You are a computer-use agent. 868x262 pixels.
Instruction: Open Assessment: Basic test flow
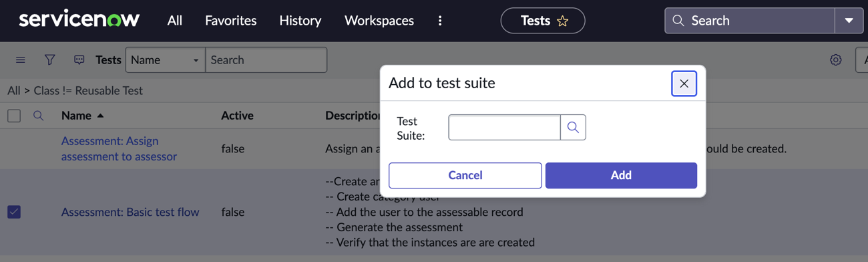(x=130, y=212)
